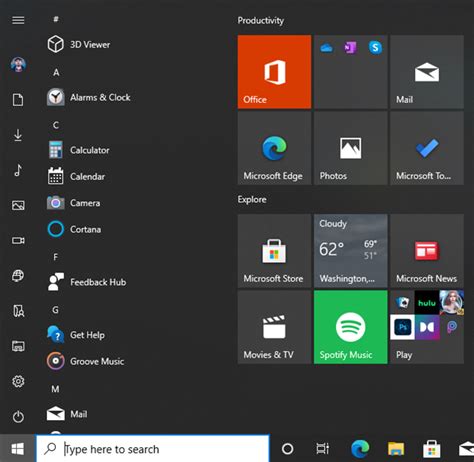Image resolution: width=474 pixels, height=462 pixels.
Task: Open Documents from the Start sidebar
Action: pyautogui.click(x=18, y=100)
